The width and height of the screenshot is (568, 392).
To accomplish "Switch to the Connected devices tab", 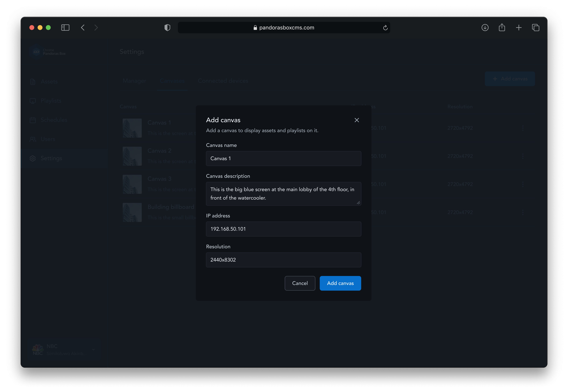I will tap(223, 81).
